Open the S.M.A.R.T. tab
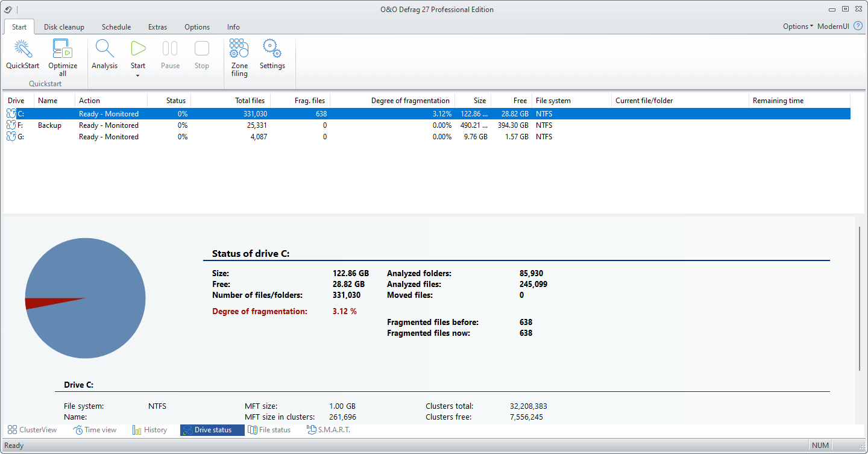 (329, 430)
